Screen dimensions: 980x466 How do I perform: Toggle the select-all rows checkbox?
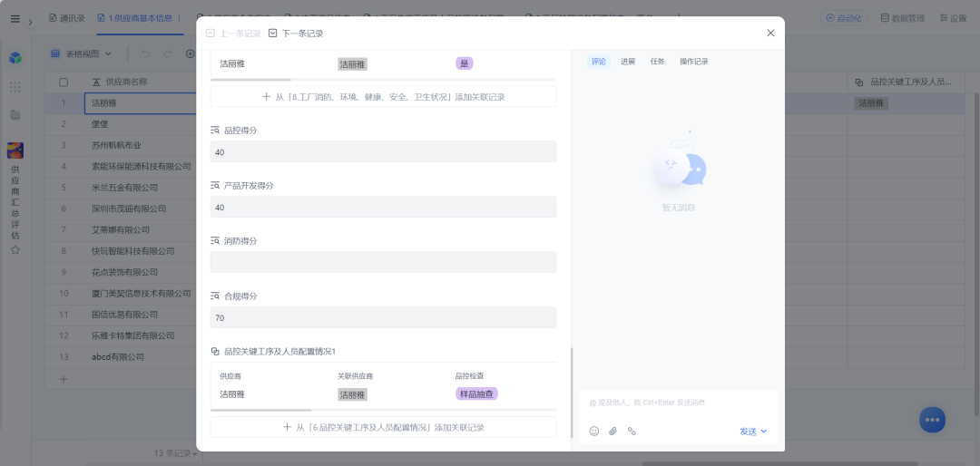tap(64, 82)
